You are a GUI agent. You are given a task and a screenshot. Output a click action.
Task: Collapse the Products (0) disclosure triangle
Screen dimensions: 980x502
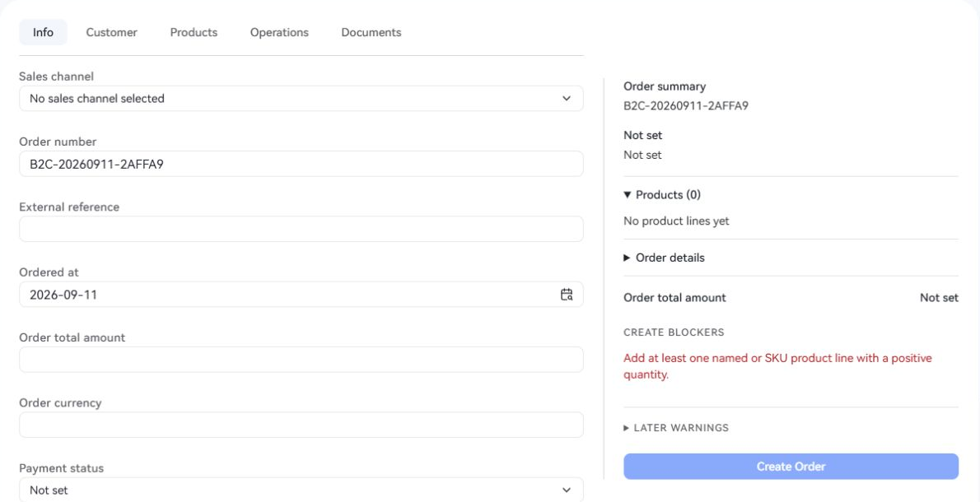pos(628,195)
